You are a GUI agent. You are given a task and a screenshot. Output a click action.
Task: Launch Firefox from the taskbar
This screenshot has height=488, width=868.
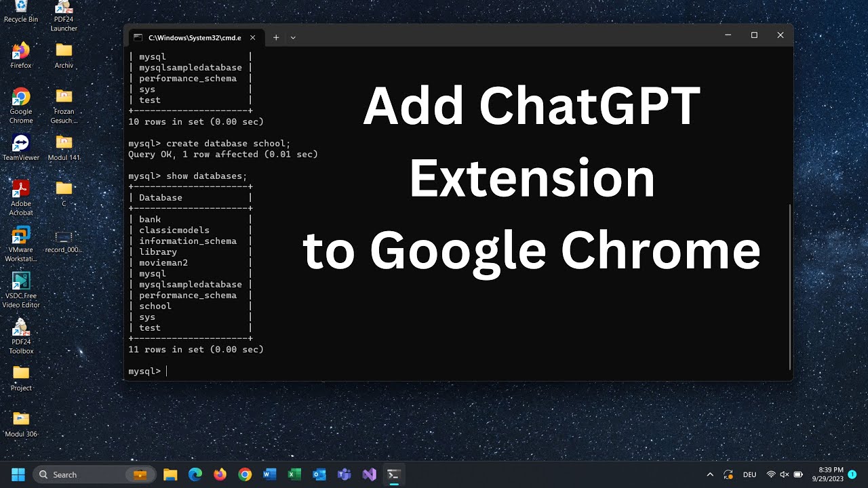220,474
